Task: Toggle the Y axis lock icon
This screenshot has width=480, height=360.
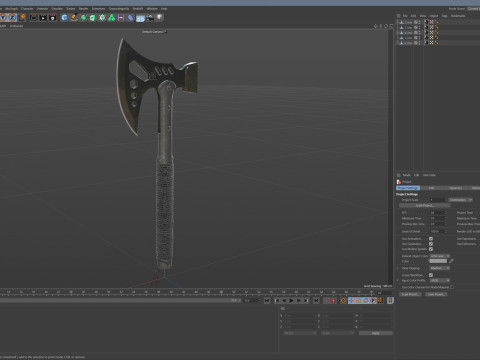Action: click(x=3, y=17)
